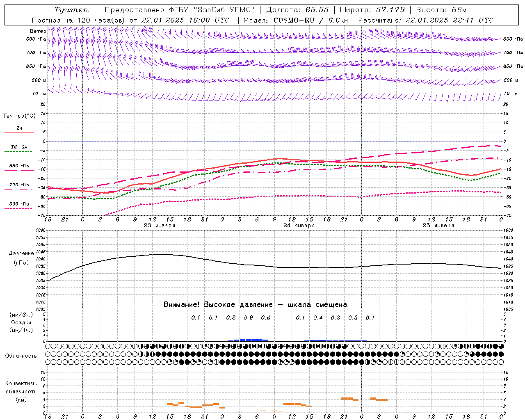Image resolution: width=525 pixels, height=420 pixels.
Task: Click the latitude value "Широта: 57.179"
Action: (x=372, y=10)
